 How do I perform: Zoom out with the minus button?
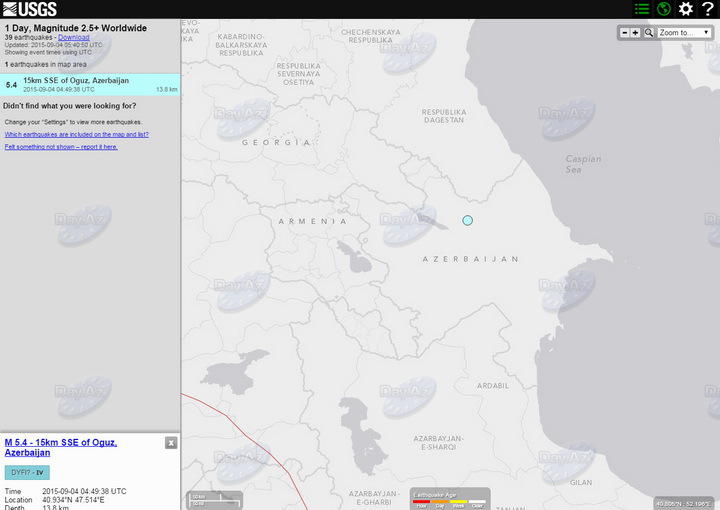[625, 33]
